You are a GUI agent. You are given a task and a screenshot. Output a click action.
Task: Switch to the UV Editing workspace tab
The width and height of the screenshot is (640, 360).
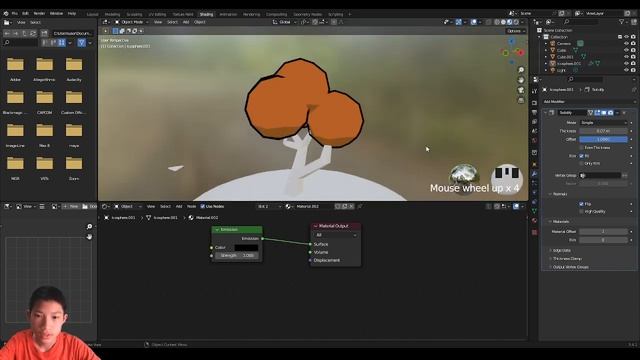click(x=157, y=14)
